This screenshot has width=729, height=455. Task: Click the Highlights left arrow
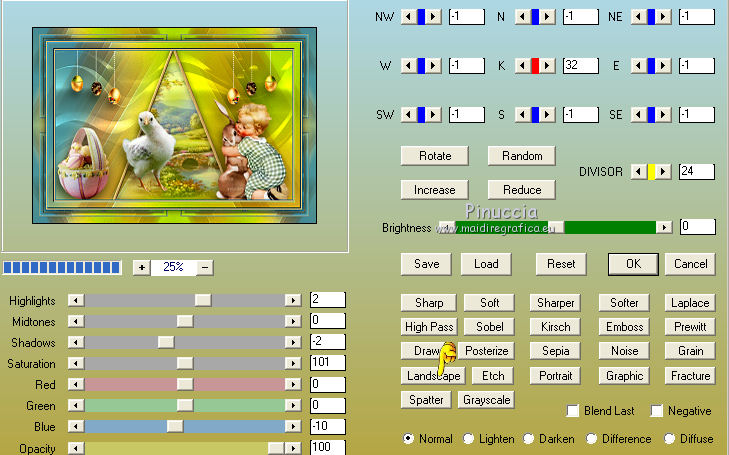click(x=76, y=300)
